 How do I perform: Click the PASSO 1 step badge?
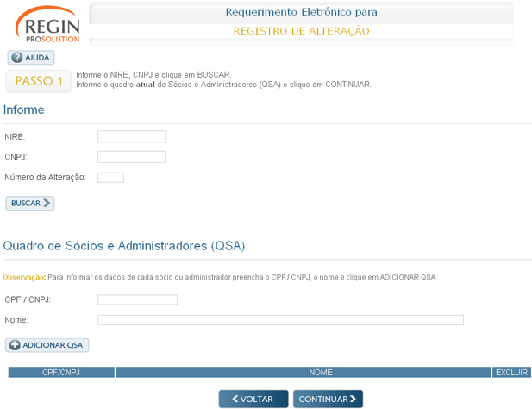[39, 81]
